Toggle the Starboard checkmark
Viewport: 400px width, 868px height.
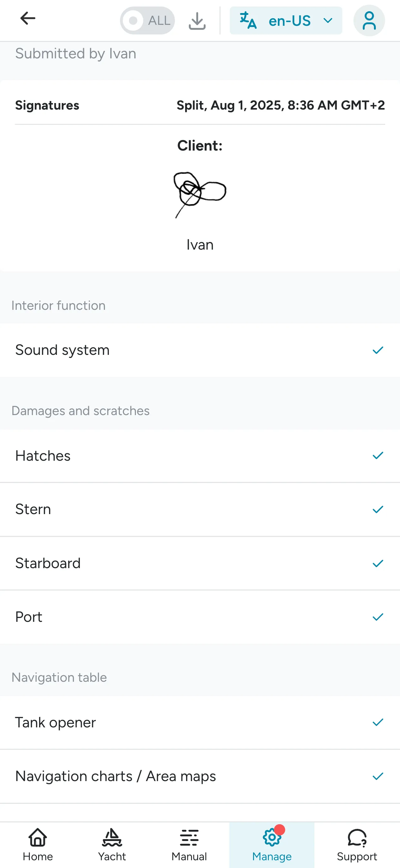point(378,563)
